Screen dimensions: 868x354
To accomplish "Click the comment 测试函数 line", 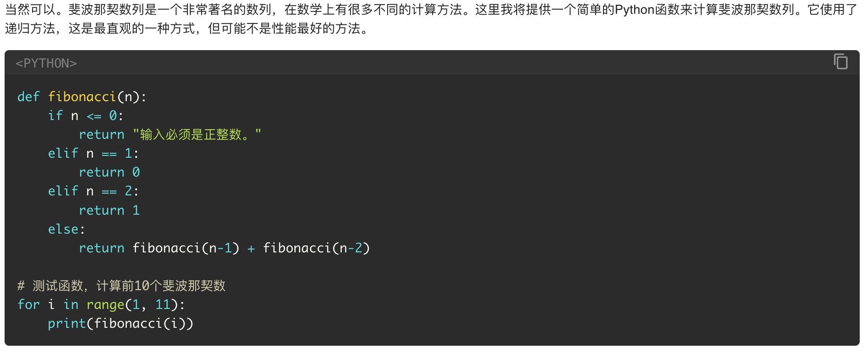I will point(122,285).
